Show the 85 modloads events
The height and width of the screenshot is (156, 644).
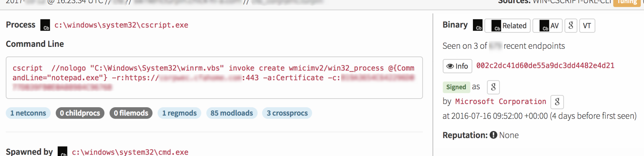coord(232,113)
